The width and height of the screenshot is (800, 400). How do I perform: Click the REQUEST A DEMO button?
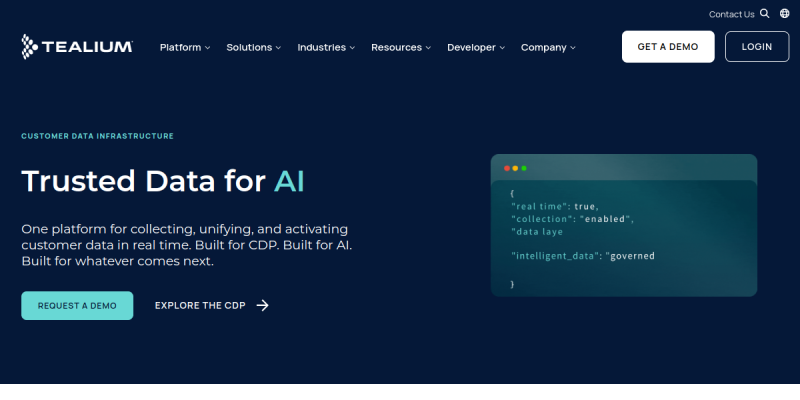[x=77, y=306]
